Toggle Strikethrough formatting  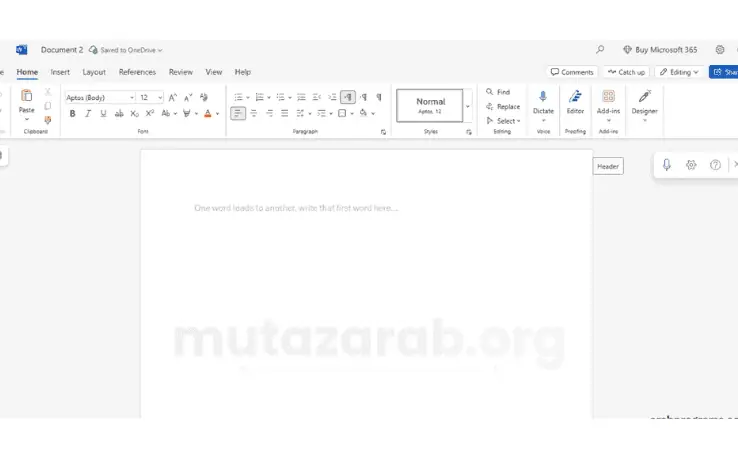click(x=119, y=113)
